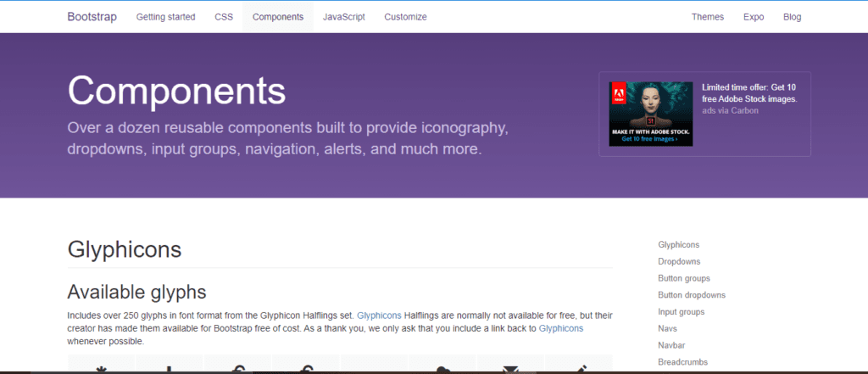Follow the Glyphicons link before 'whenever possible'
The width and height of the screenshot is (868, 374).
[561, 328]
